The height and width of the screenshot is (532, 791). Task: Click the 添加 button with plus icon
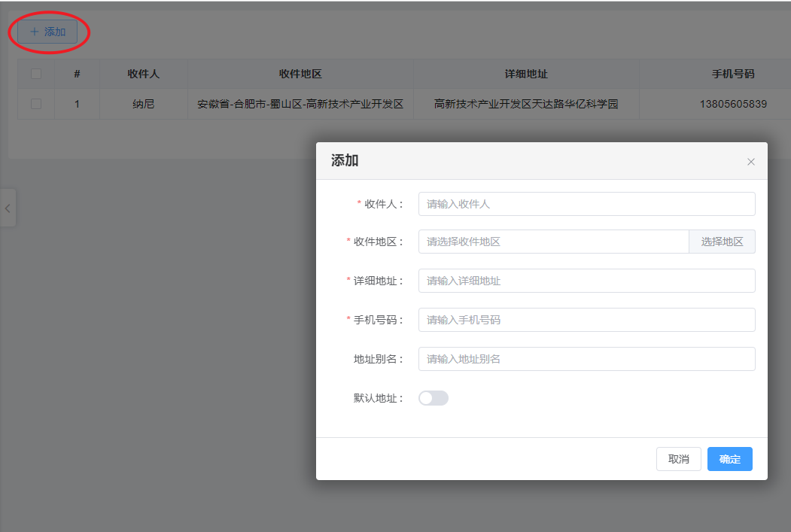[x=47, y=32]
